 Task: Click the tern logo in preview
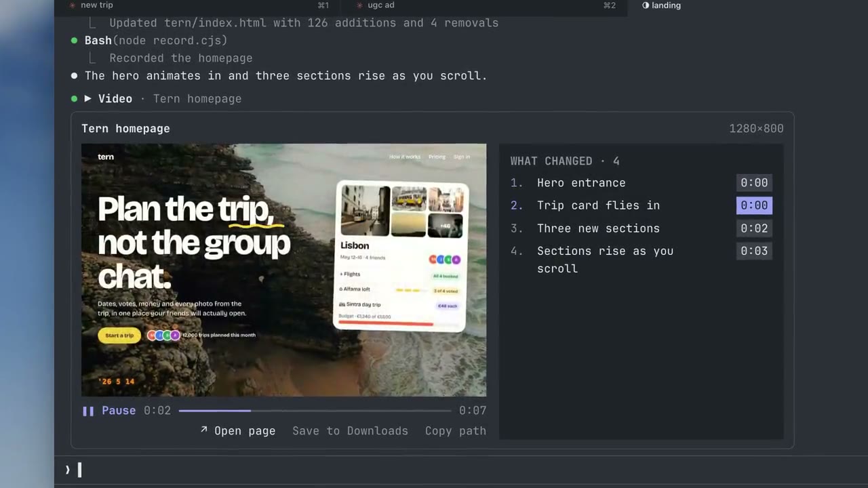(x=106, y=157)
